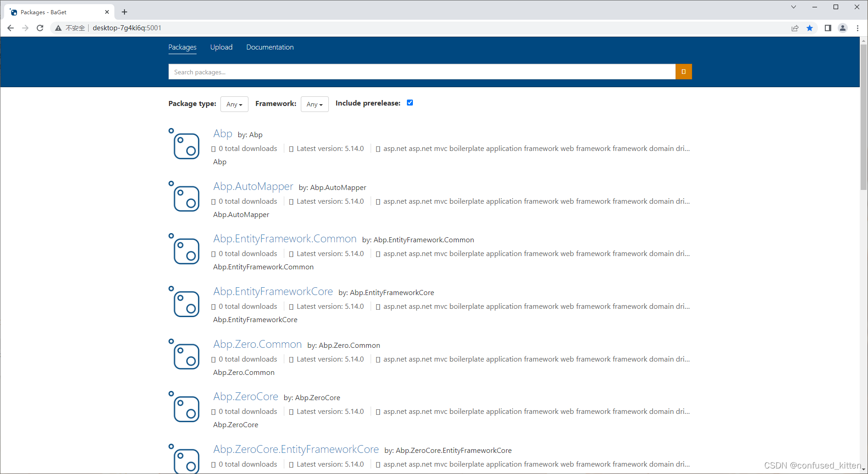Image resolution: width=868 pixels, height=474 pixels.
Task: Open the Abp.EntityFramework.Common package link
Action: 285,239
